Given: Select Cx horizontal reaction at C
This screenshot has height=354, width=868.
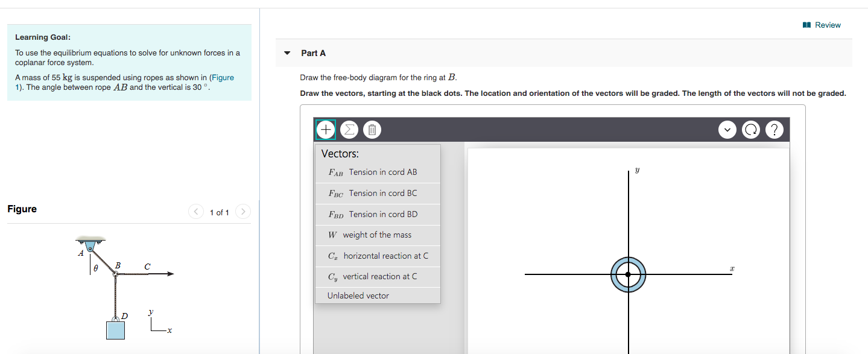Looking at the screenshot, I should pyautogui.click(x=378, y=256).
